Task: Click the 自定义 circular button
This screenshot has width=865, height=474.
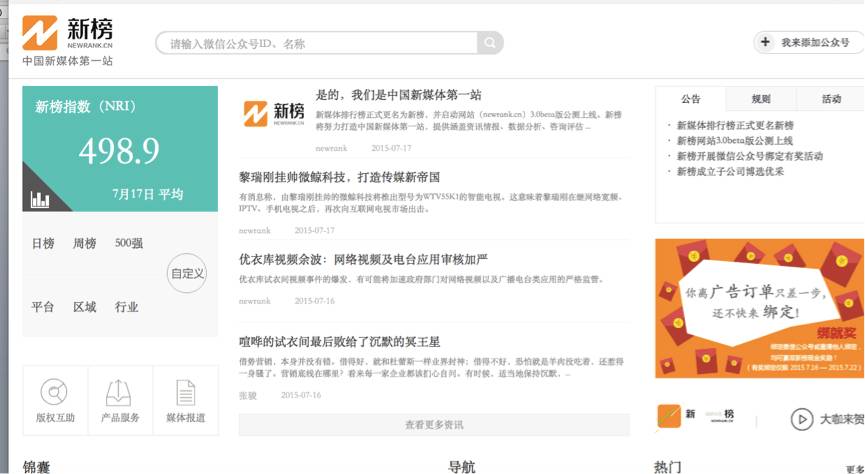Action: coord(187,273)
